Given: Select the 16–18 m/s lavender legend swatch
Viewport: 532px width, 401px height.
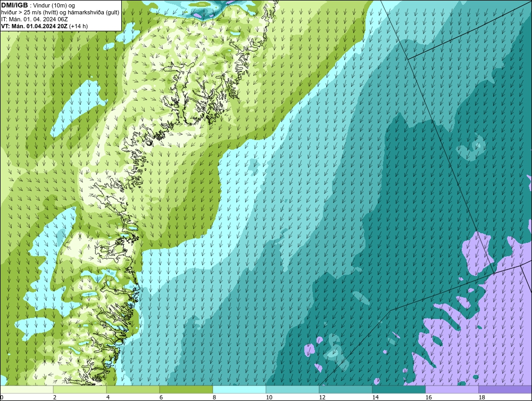Looking at the screenshot, I should pyautogui.click(x=452, y=389).
